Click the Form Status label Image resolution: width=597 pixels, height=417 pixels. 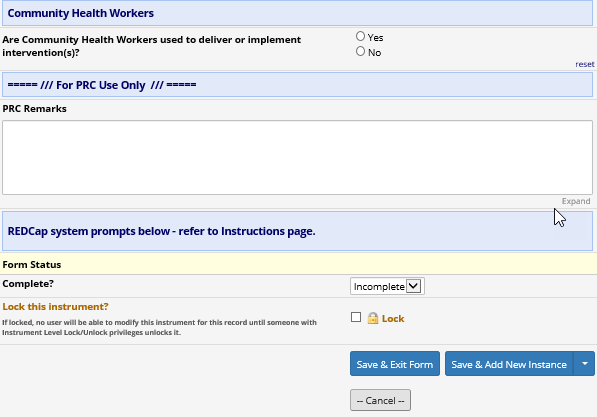(32, 265)
